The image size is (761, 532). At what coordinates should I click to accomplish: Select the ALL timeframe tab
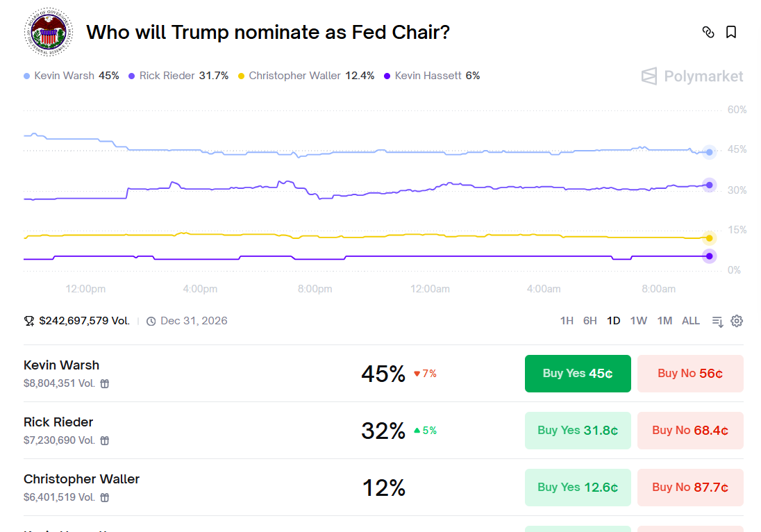tap(690, 320)
